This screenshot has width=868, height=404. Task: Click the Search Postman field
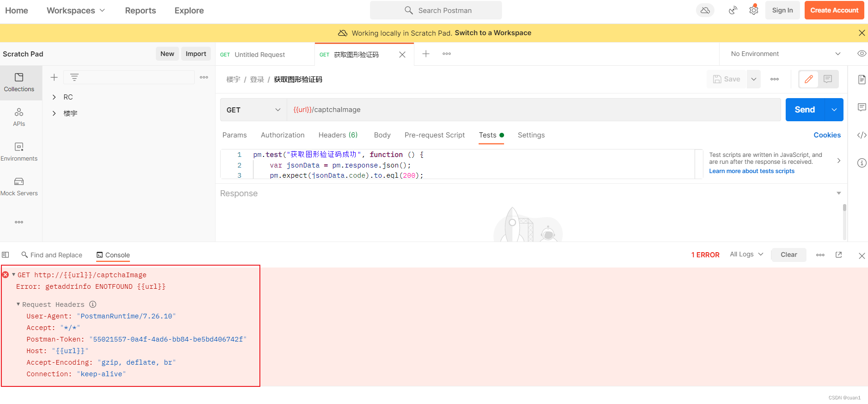[436, 10]
